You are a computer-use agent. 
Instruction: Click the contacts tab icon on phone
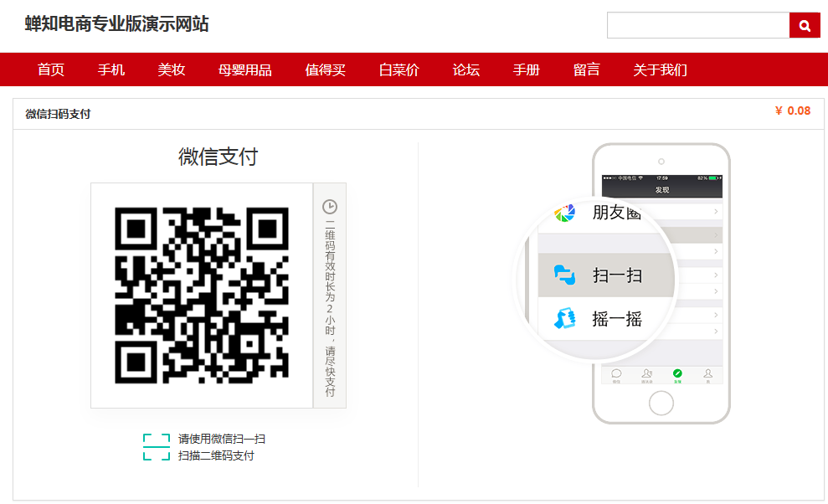coord(646,374)
